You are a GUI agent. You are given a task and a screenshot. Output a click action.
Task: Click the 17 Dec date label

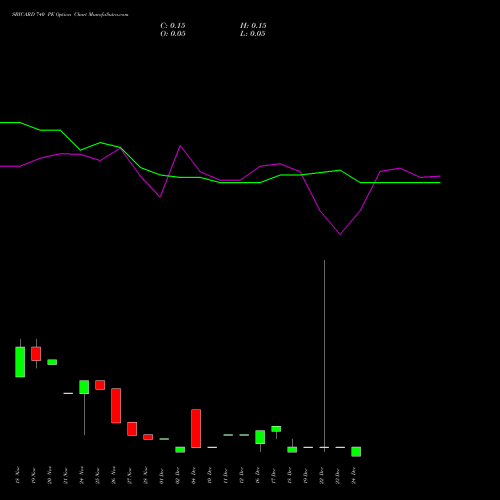274,475
